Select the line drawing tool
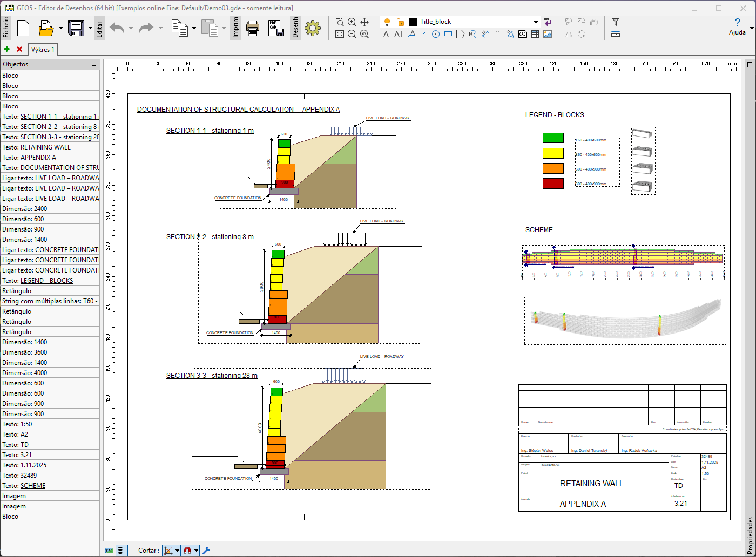 423,34
